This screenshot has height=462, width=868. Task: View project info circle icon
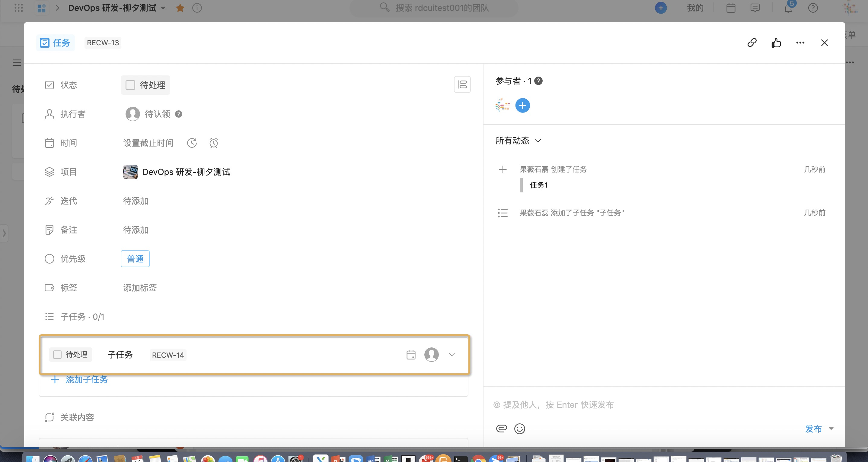pyautogui.click(x=197, y=8)
